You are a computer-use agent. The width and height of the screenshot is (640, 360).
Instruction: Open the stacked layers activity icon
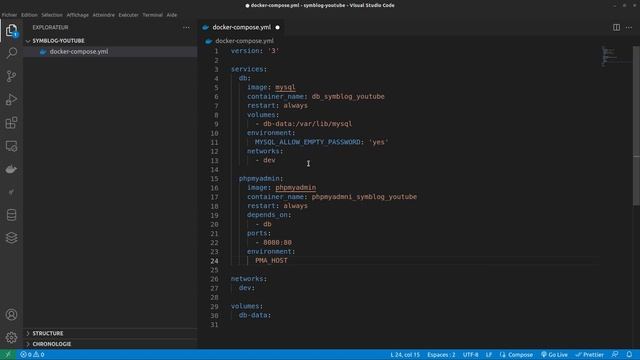[11, 238]
